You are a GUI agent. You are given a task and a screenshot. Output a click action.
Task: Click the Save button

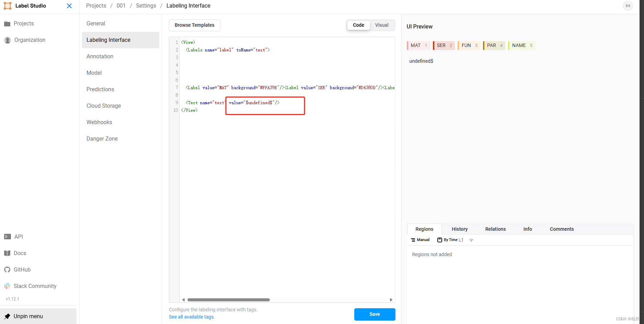tap(375, 314)
